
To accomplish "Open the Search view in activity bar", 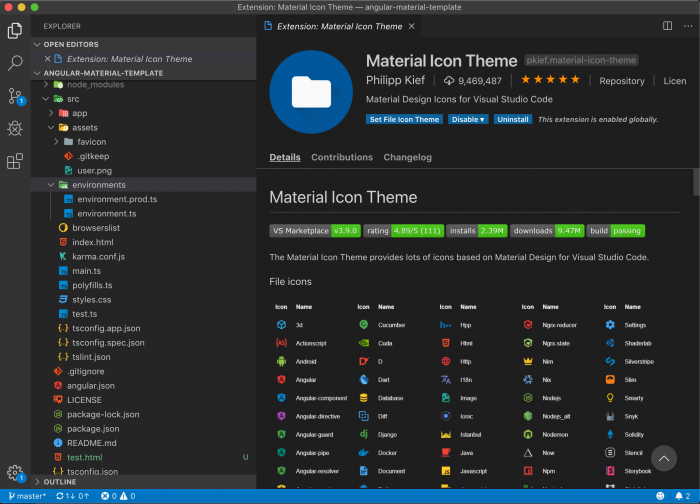I will (15, 63).
